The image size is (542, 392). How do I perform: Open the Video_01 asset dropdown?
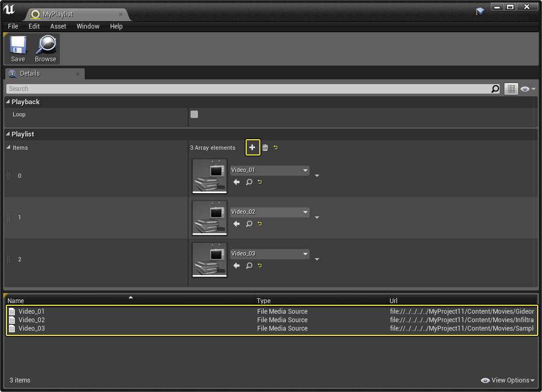pos(270,170)
